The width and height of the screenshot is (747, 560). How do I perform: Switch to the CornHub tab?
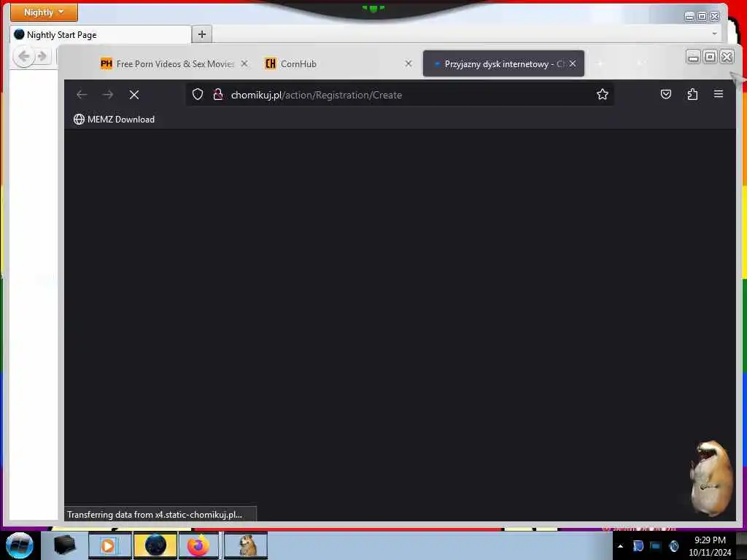[338, 64]
